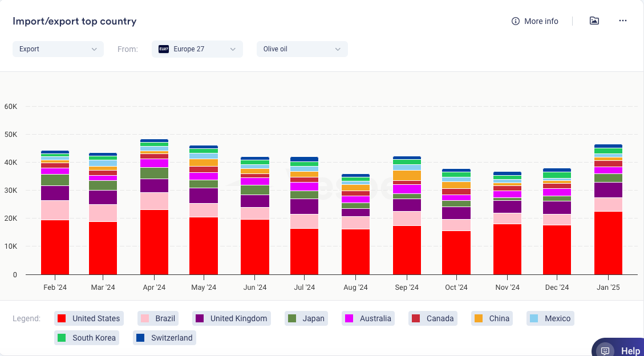Toggle Brazil legend item visibility

pos(158,318)
